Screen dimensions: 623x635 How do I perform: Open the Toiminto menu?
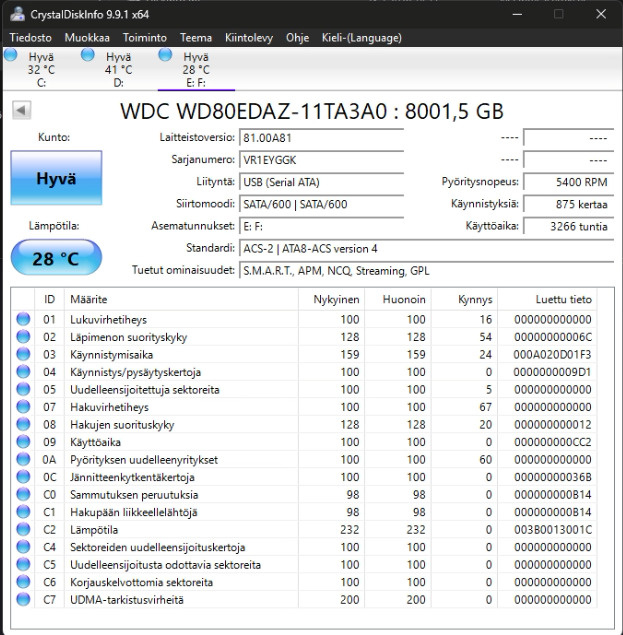[145, 38]
